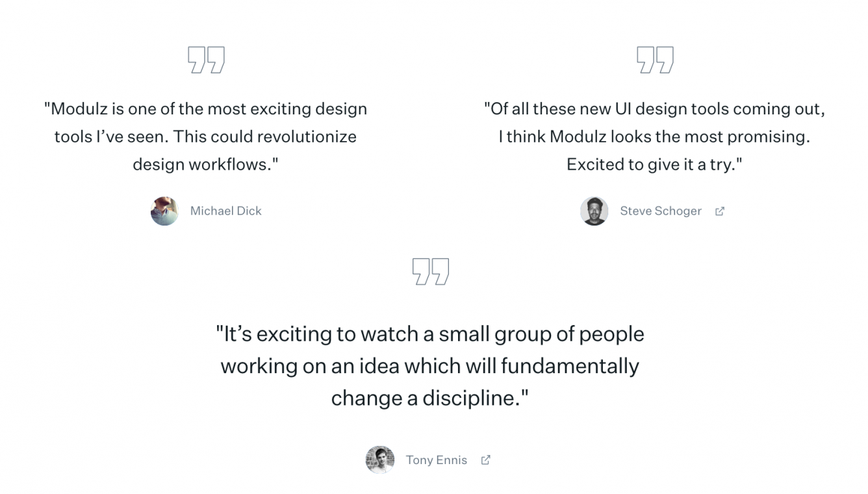This screenshot has height=494, width=868.
Task: Select the Michael Dick name label
Action: pyautogui.click(x=225, y=211)
